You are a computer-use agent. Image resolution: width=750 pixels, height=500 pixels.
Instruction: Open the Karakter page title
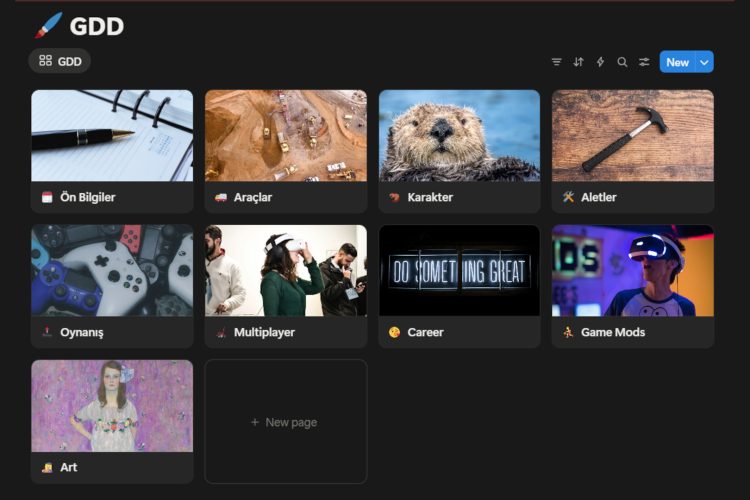pos(430,197)
